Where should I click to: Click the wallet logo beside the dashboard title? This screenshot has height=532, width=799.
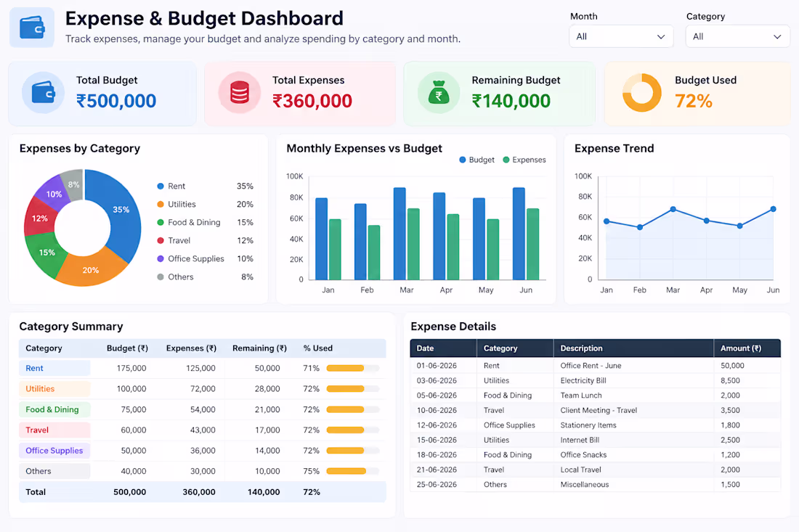[x=32, y=28]
